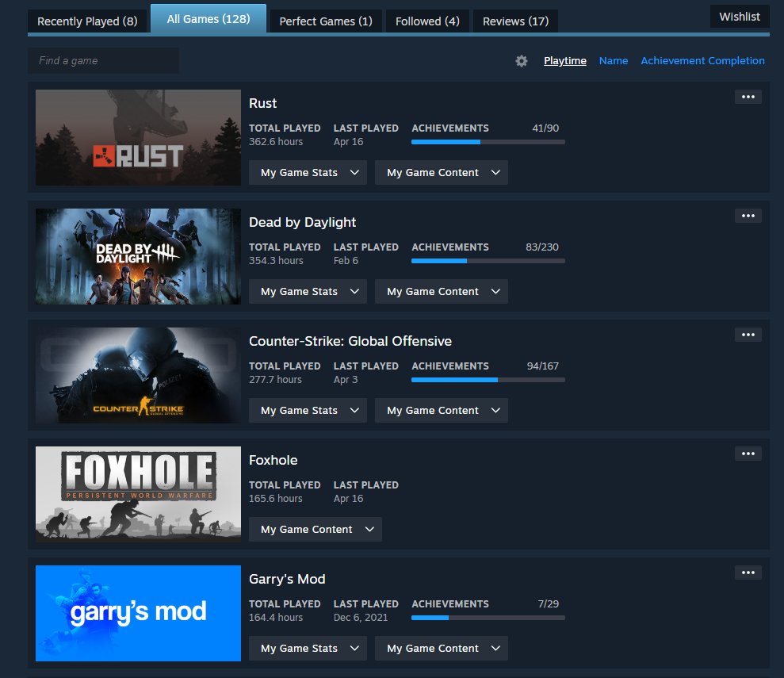
Task: Click Counter-Strike achievements progress bar
Action: [488, 380]
